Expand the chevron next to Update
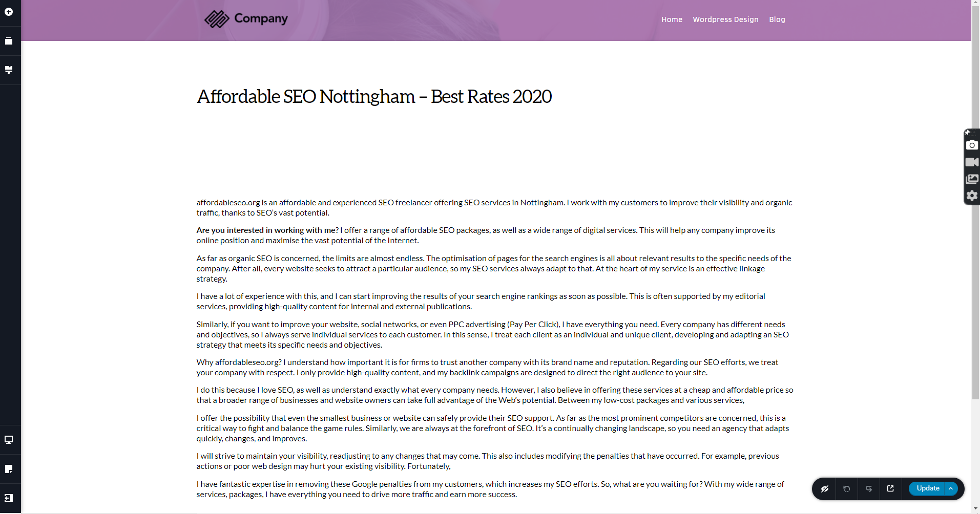 tap(951, 488)
